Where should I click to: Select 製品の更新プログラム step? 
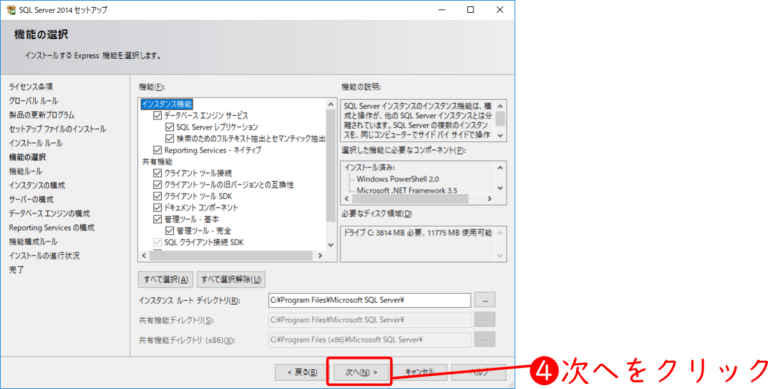tap(42, 115)
